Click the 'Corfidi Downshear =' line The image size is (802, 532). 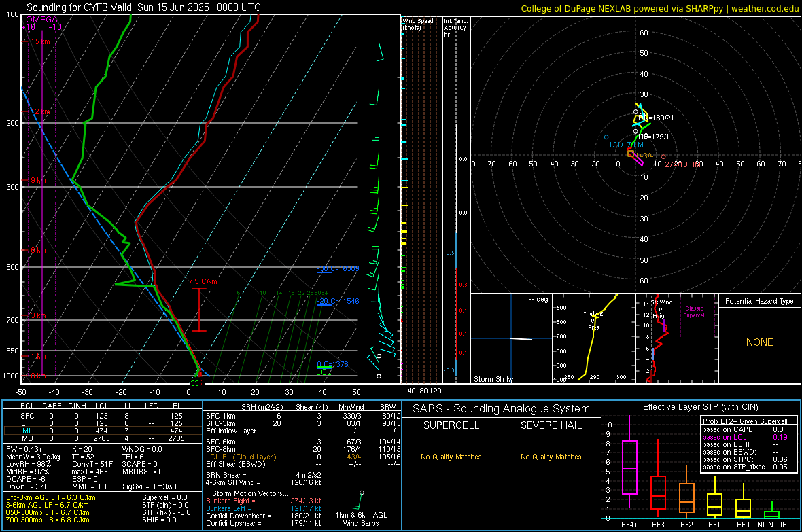(264, 516)
